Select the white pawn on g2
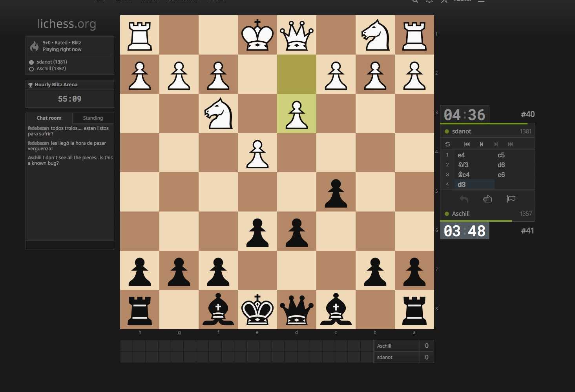Viewport: 575px width, 392px height. click(x=179, y=74)
